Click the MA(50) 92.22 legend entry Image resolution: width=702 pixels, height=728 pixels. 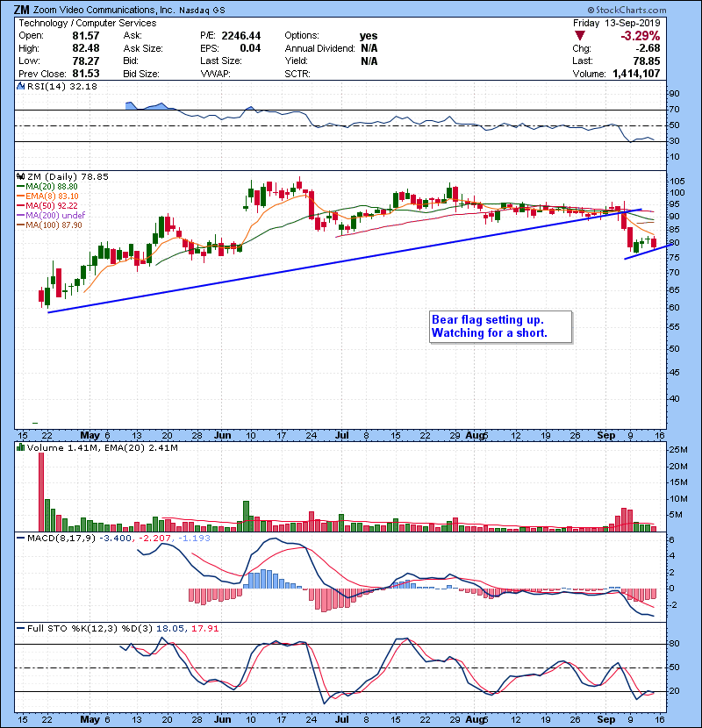[47, 205]
